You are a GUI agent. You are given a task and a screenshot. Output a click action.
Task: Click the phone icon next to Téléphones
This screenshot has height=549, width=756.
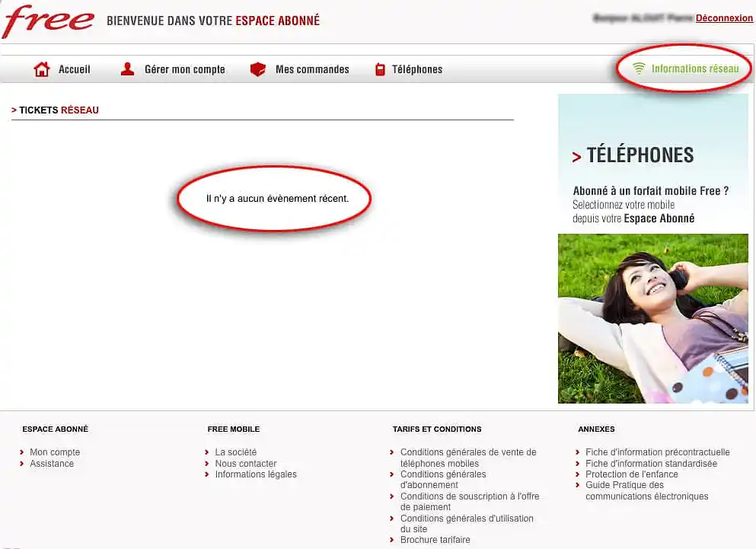[380, 69]
